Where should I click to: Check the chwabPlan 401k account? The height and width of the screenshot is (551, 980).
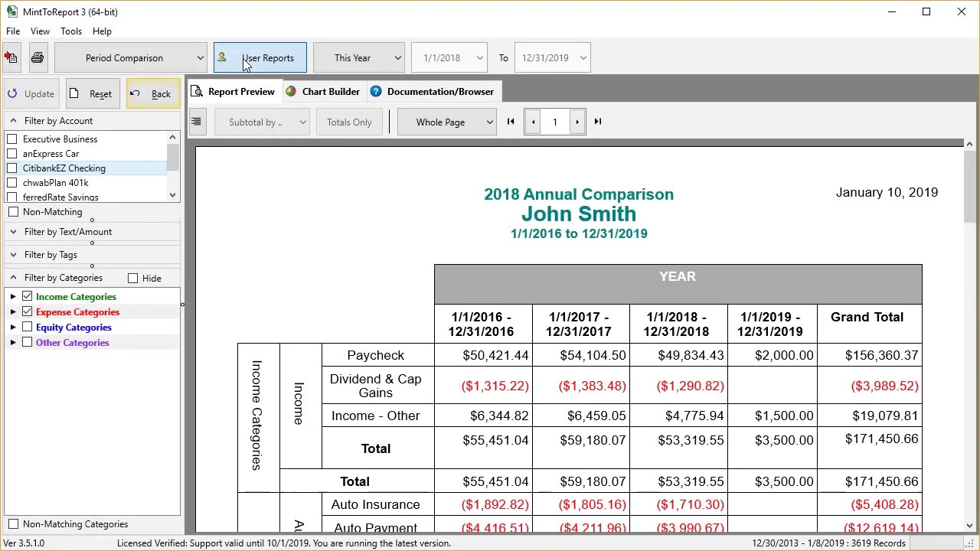pos(12,183)
